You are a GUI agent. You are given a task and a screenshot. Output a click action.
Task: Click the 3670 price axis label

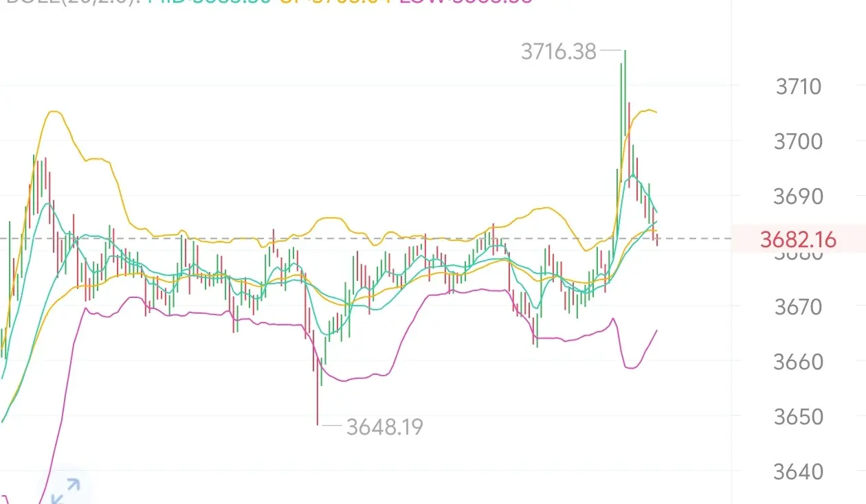point(798,307)
